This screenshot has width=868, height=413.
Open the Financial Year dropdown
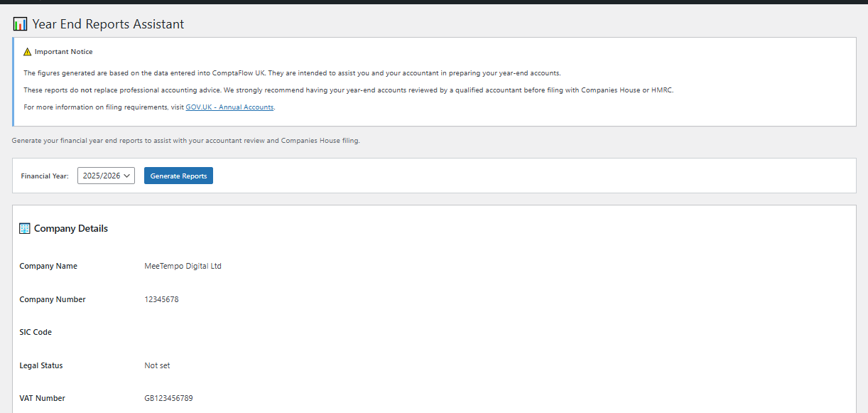coord(106,176)
